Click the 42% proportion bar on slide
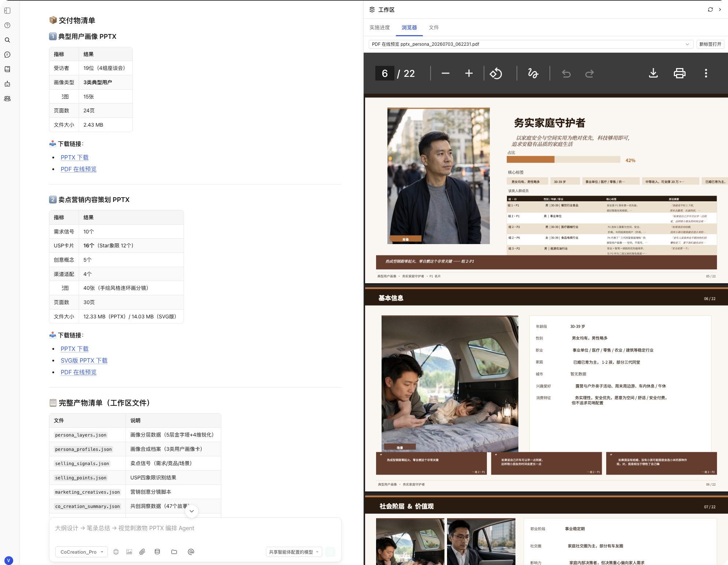728x565 pixels. point(563,160)
